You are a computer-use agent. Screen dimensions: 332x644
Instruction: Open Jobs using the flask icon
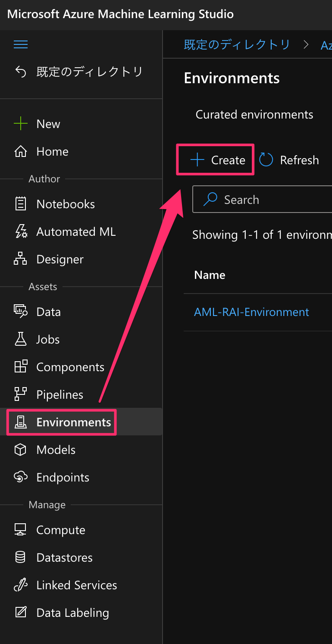click(21, 340)
